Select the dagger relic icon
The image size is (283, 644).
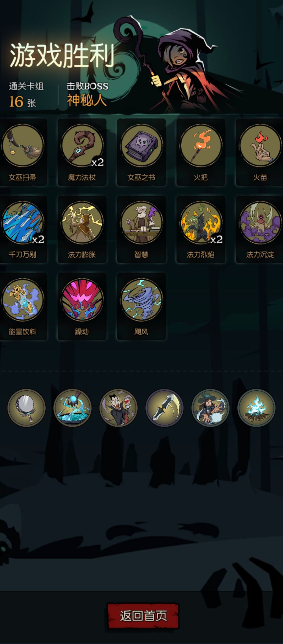[x=165, y=408]
